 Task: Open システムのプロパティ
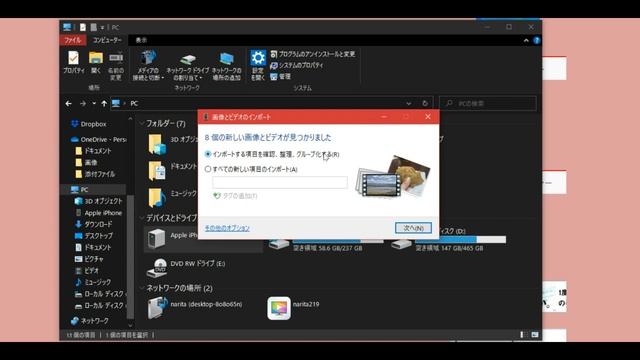[x=297, y=65]
